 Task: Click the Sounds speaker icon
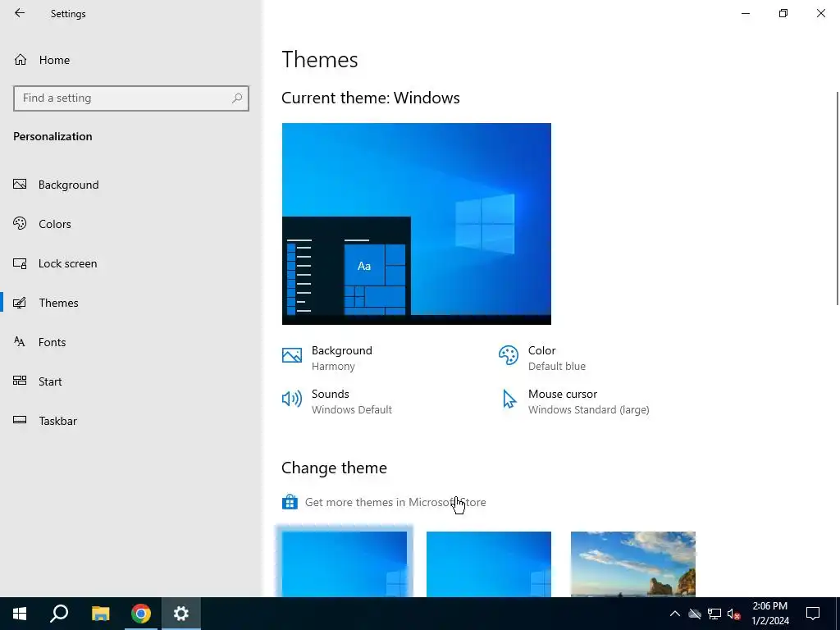click(292, 399)
